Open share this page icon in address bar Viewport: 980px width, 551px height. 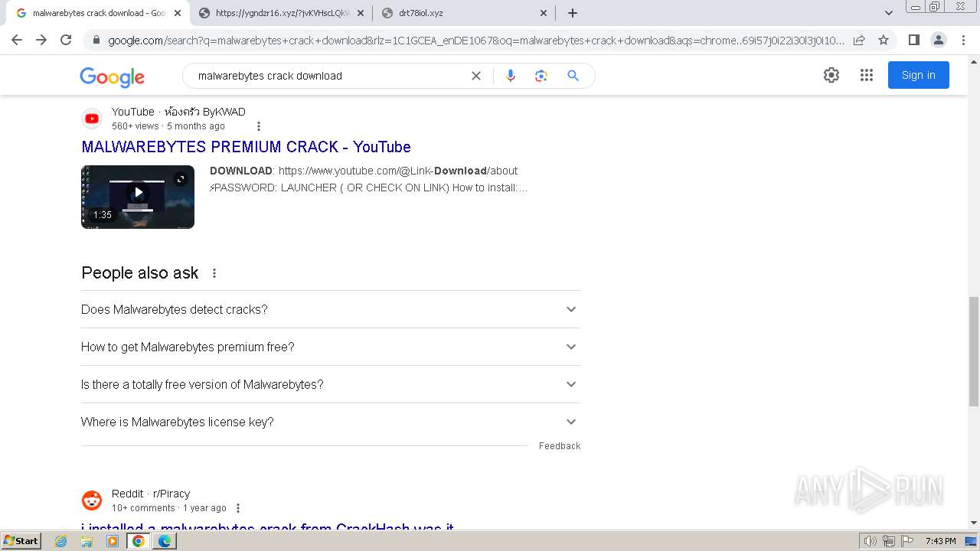point(859,40)
